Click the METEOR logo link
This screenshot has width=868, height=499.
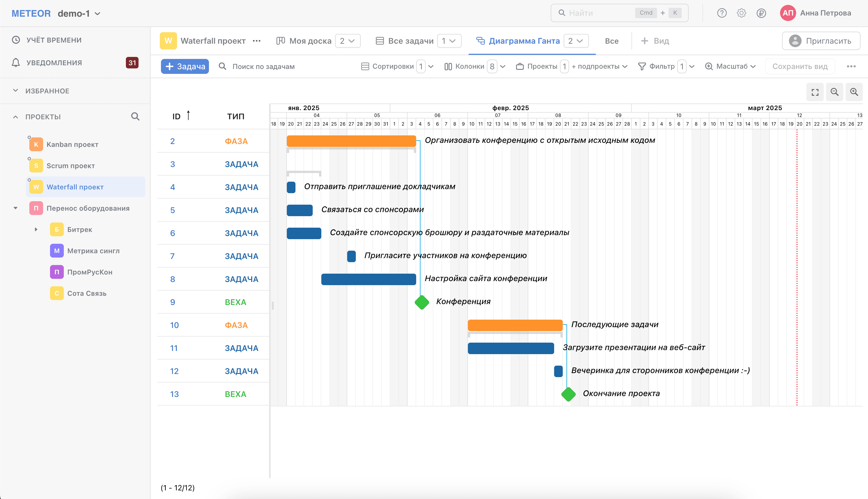31,13
